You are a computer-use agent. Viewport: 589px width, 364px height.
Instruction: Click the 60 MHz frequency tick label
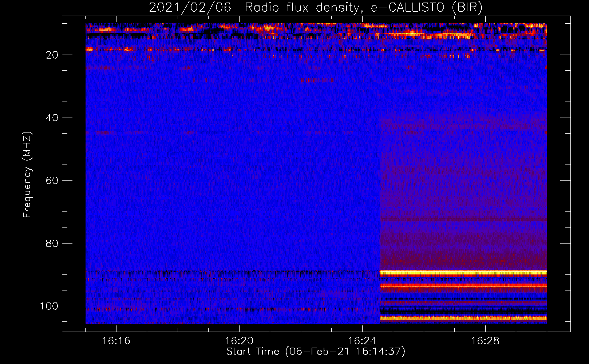[x=52, y=181]
